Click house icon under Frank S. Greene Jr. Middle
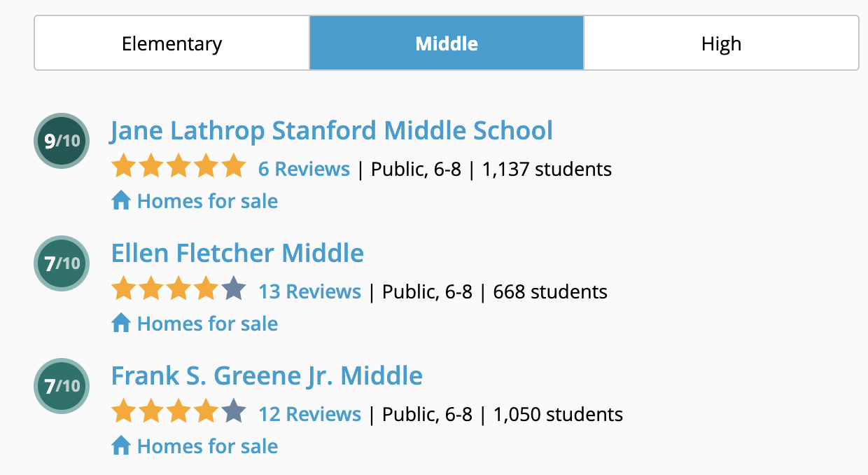Viewport: 868px width, 475px height. tap(121, 446)
